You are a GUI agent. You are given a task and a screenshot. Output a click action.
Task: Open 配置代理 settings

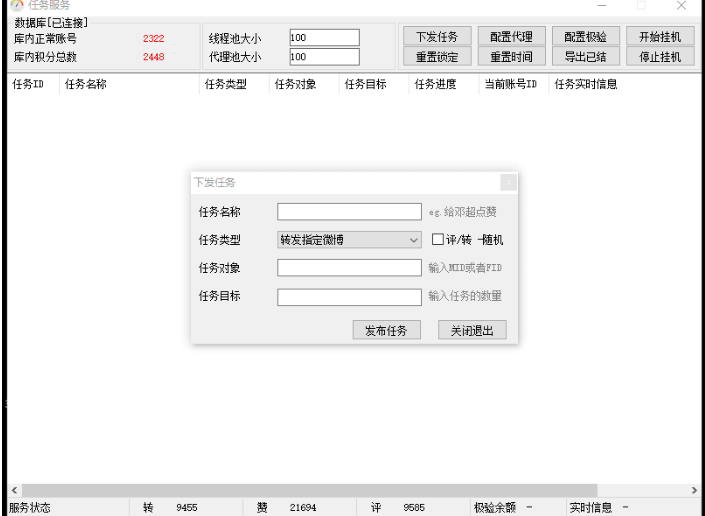(511, 36)
